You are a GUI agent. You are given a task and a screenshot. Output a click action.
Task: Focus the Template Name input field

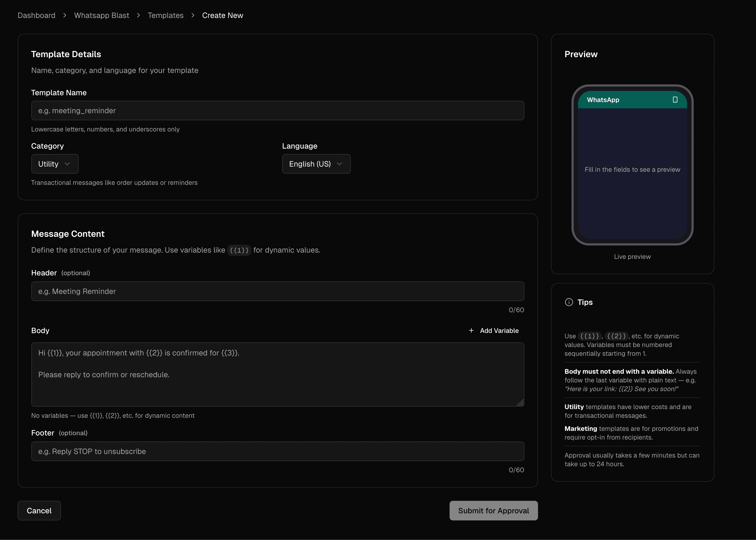[x=278, y=111]
